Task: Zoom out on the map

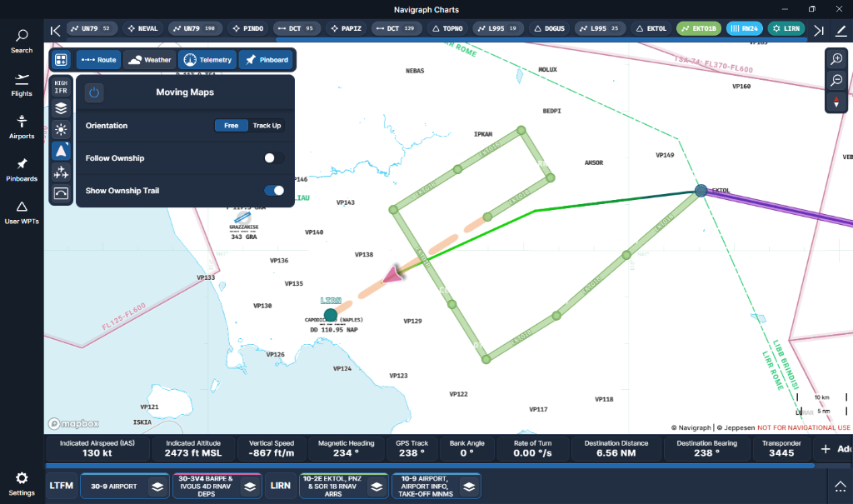Action: (836, 81)
